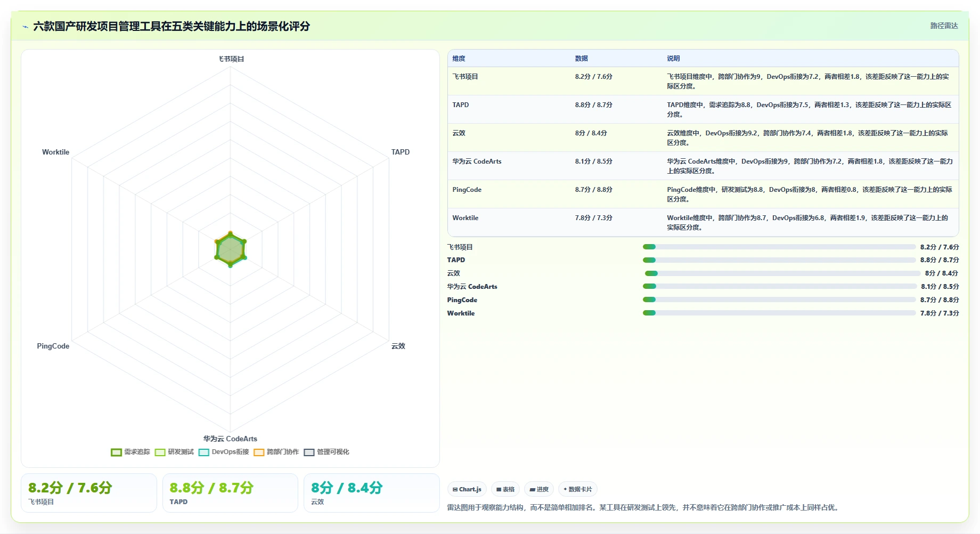This screenshot has width=980, height=534.
Task: Click the TAPD progress bar
Action: tap(779, 260)
